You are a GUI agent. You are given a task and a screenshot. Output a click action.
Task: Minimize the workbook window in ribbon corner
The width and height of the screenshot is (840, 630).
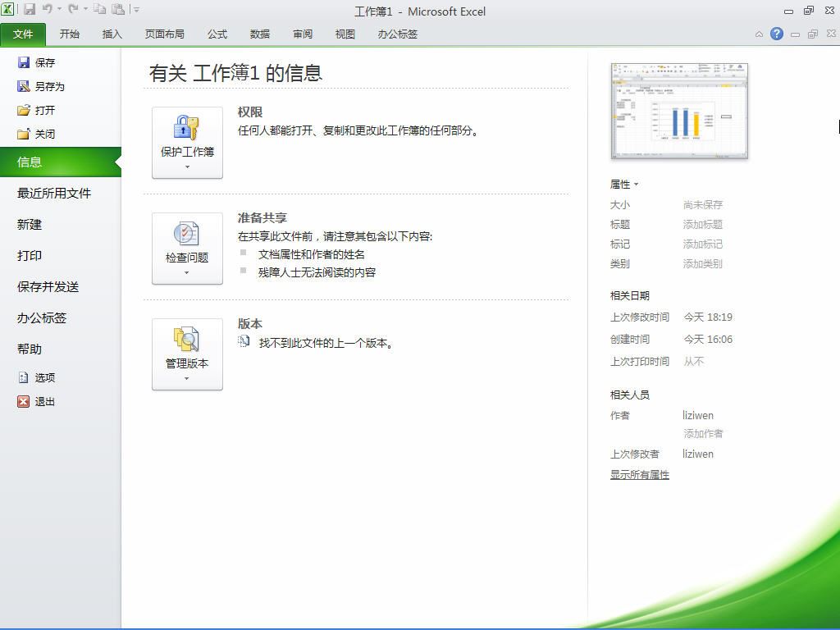click(796, 34)
